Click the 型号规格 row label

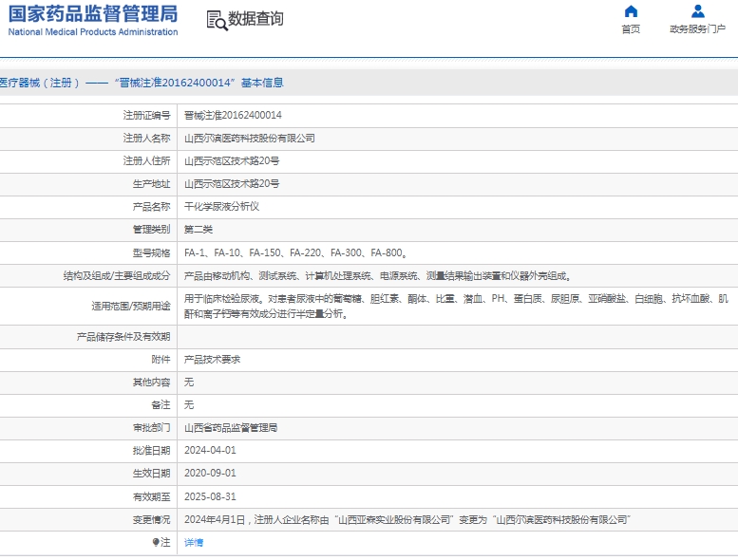coord(151,253)
